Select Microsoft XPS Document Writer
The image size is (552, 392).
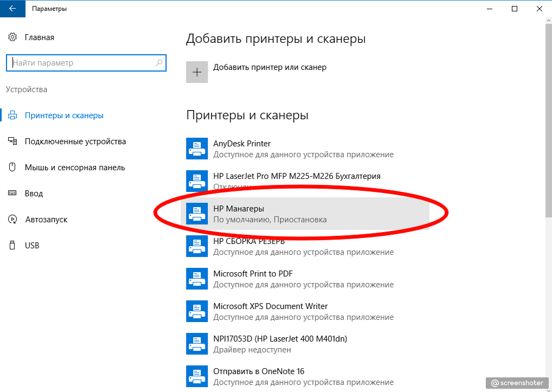[x=305, y=311]
